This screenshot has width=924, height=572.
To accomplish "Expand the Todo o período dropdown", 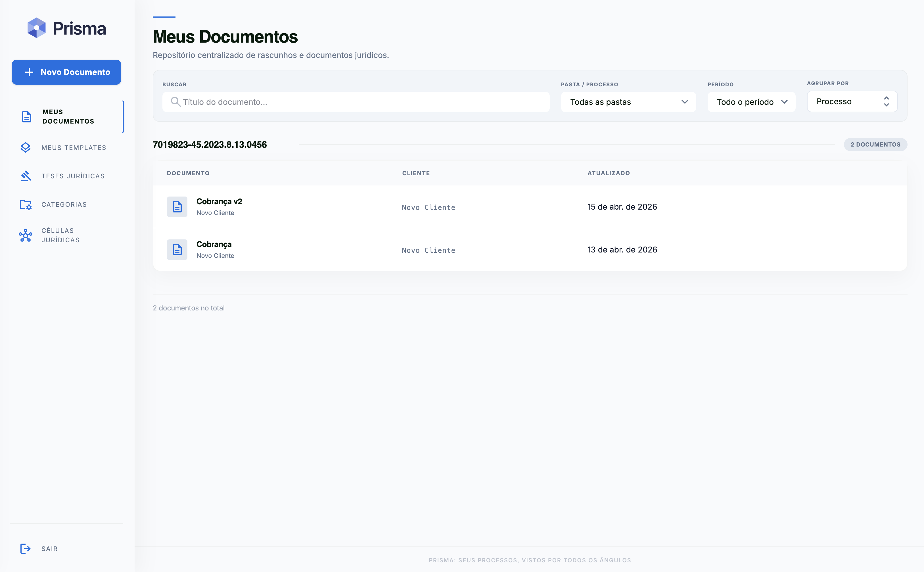I will (x=751, y=102).
